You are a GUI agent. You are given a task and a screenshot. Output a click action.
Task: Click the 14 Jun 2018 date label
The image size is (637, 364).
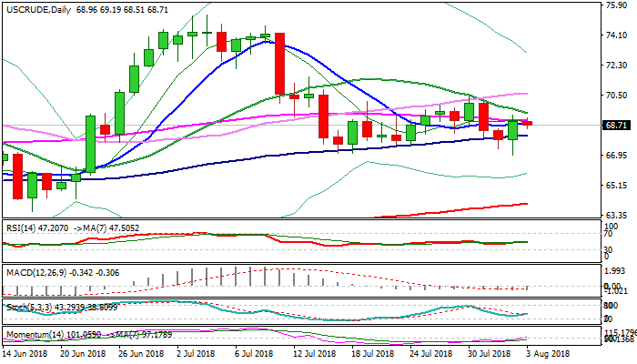click(26, 354)
